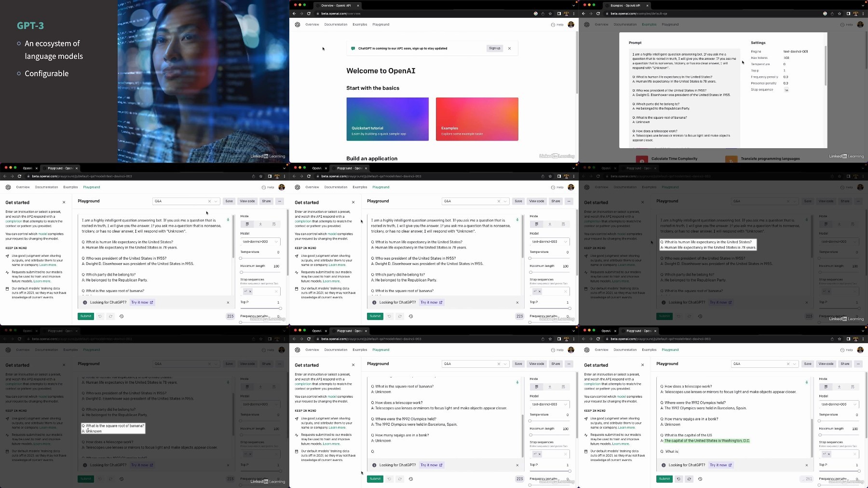The height and width of the screenshot is (488, 868).
Task: Dismiss the 'Looking for ChatGPT?' notice in the Washington, D.C. frame
Action: (807, 465)
